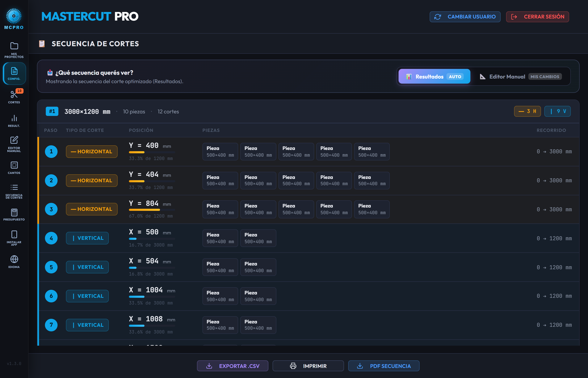Click the "Y = 404" position value
This screenshot has width=588, height=378.
(x=144, y=175)
